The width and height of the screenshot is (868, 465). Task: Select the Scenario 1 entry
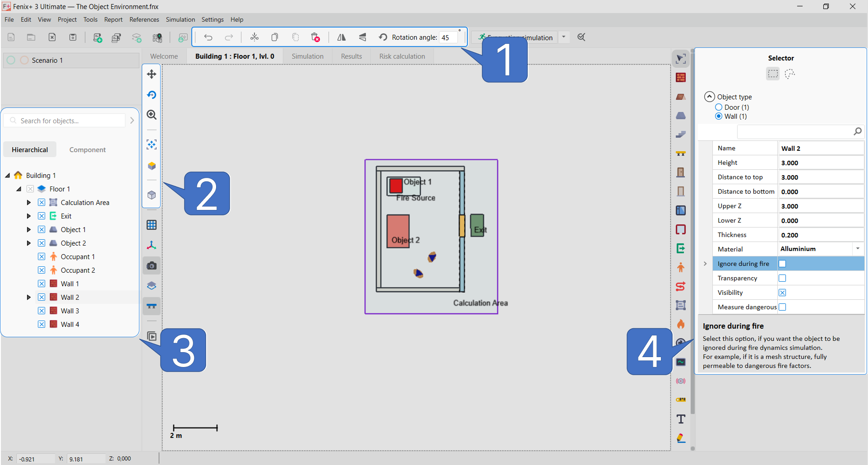point(47,60)
